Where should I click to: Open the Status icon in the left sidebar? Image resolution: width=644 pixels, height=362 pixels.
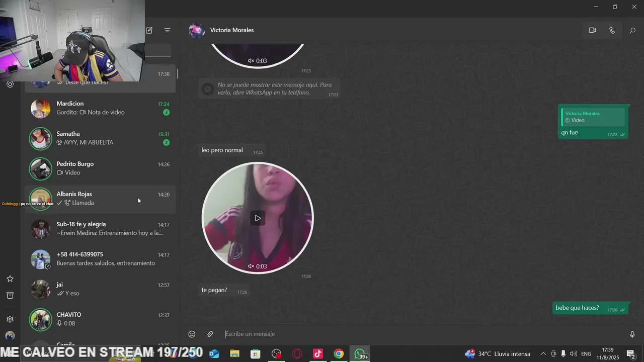coord(10,84)
